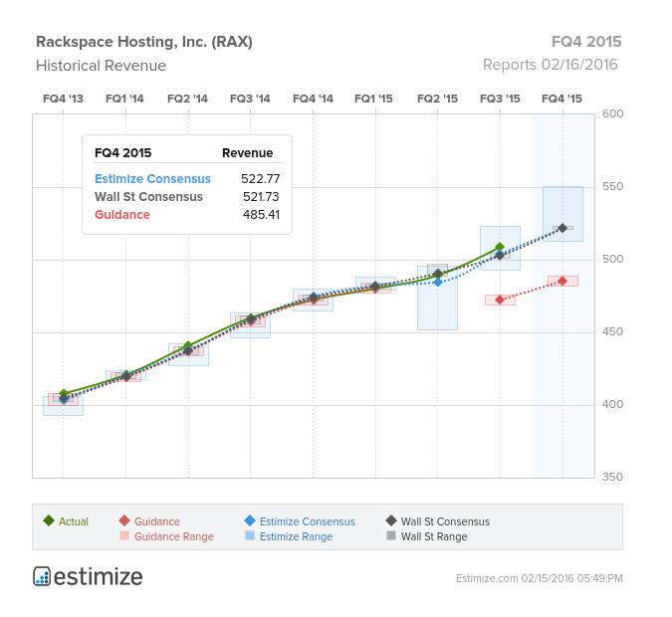Click the 350 y-axis label
The image size is (672, 617).
point(612,477)
